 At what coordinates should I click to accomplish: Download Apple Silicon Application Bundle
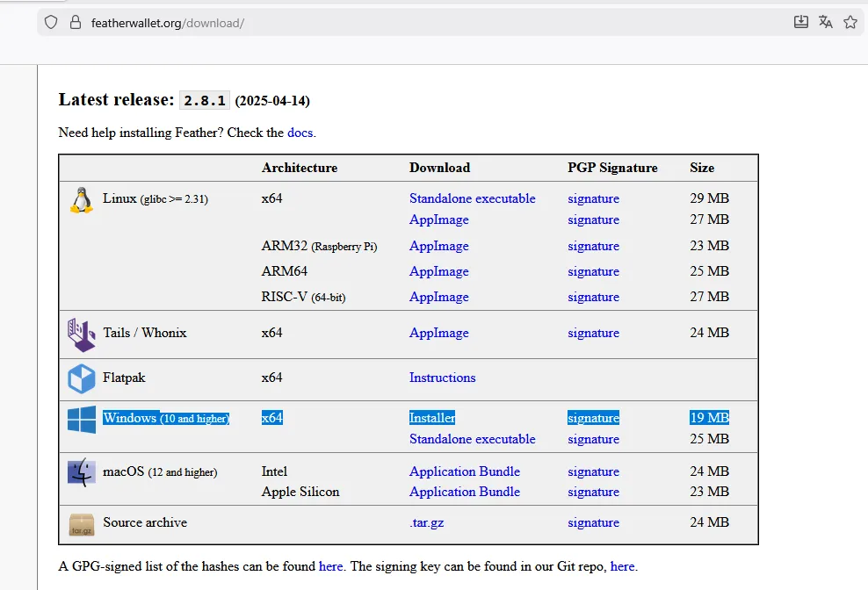coord(465,492)
